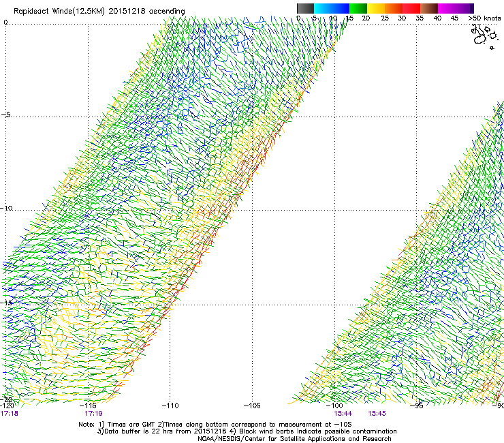Click the -110 longitude label
Viewport: 504px width, 443px height.
[x=170, y=406]
